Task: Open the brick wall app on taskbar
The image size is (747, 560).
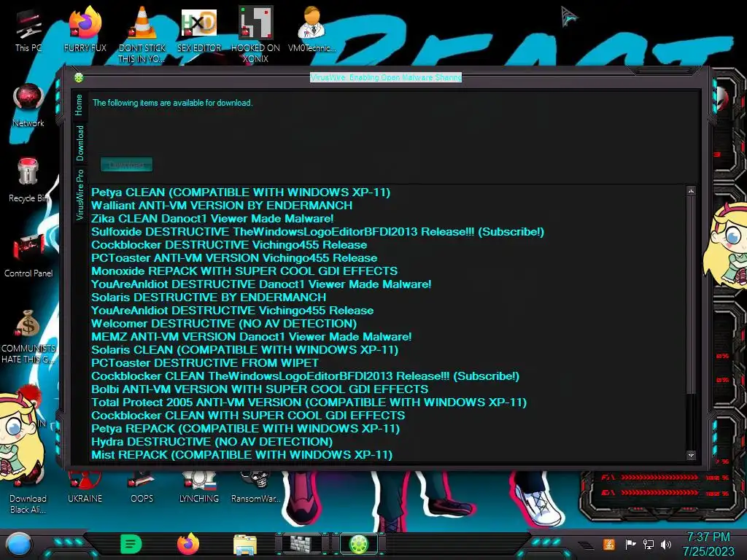Action: click(x=301, y=544)
